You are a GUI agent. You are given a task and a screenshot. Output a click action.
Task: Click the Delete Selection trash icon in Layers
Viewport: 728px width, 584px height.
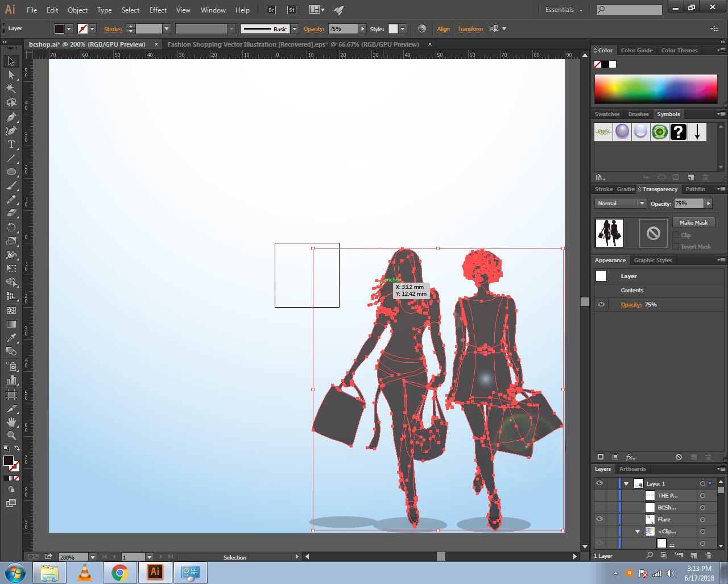pos(708,556)
